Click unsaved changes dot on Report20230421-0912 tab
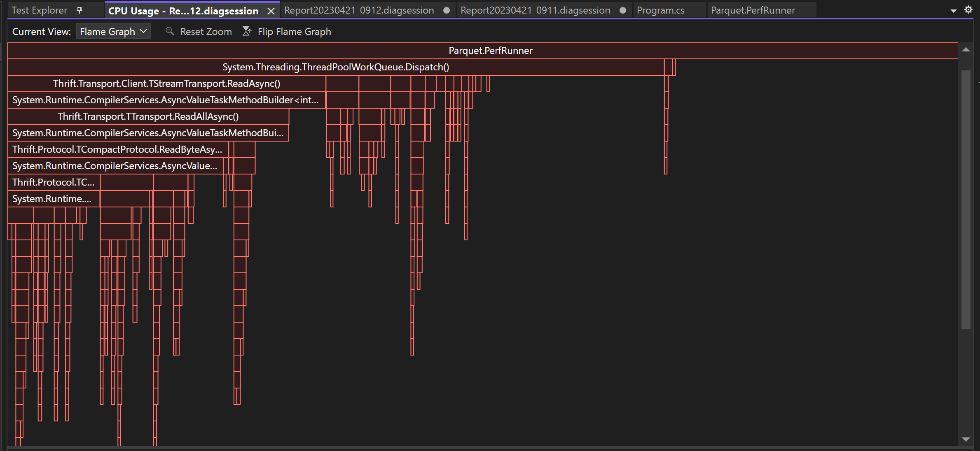The height and width of the screenshot is (451, 980). [447, 10]
